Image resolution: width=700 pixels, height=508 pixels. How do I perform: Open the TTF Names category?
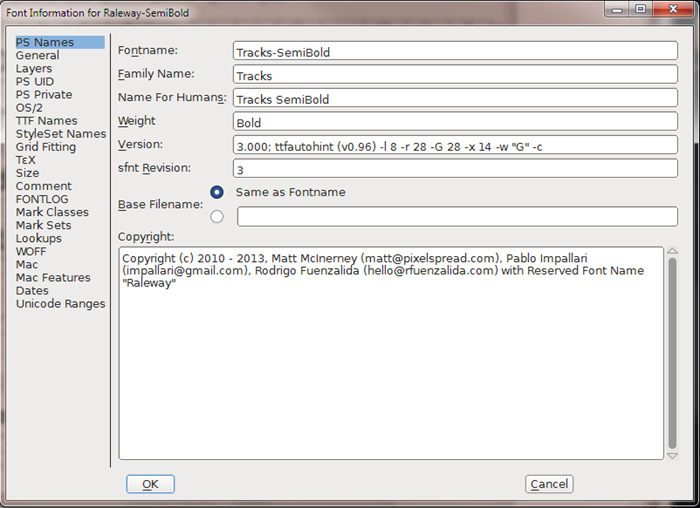46,121
